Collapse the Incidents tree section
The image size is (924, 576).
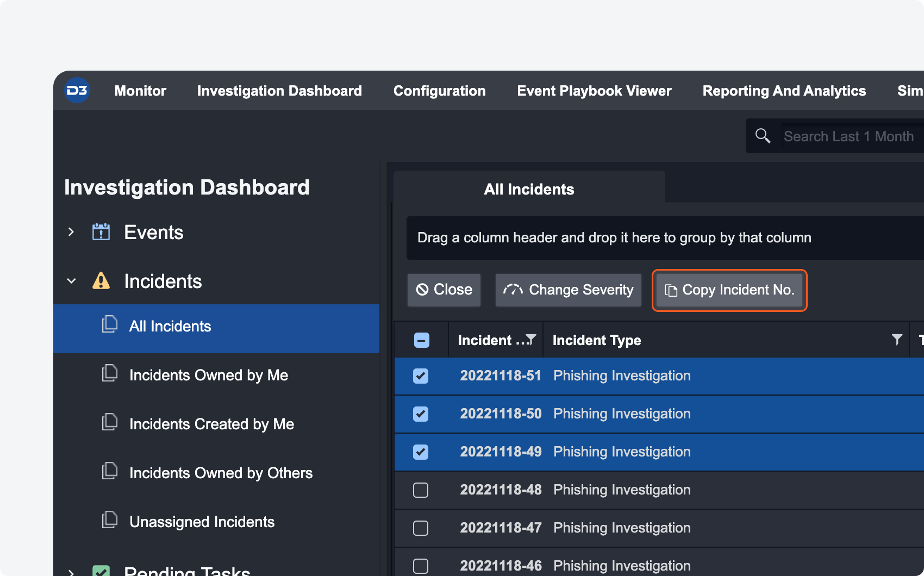[71, 281]
